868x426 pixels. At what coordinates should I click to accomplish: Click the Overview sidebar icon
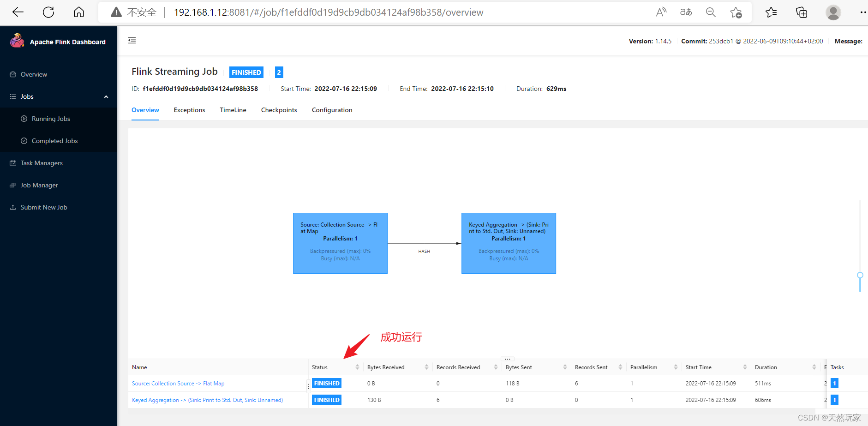(13, 74)
